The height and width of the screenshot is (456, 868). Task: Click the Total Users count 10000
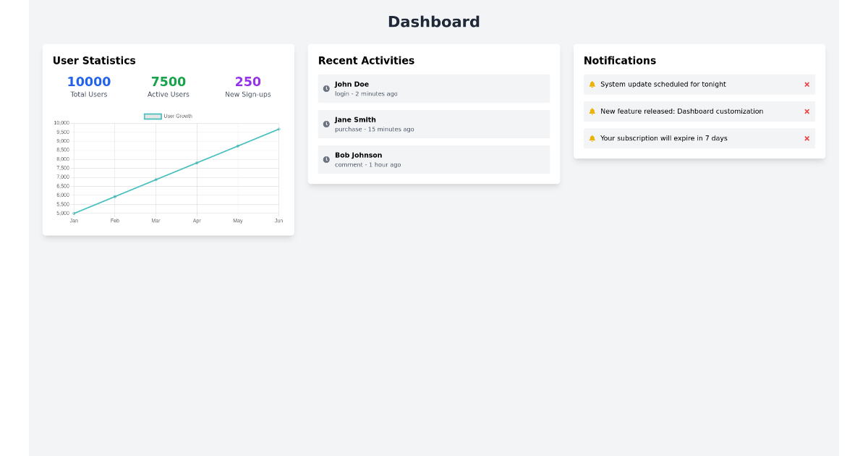tap(88, 81)
